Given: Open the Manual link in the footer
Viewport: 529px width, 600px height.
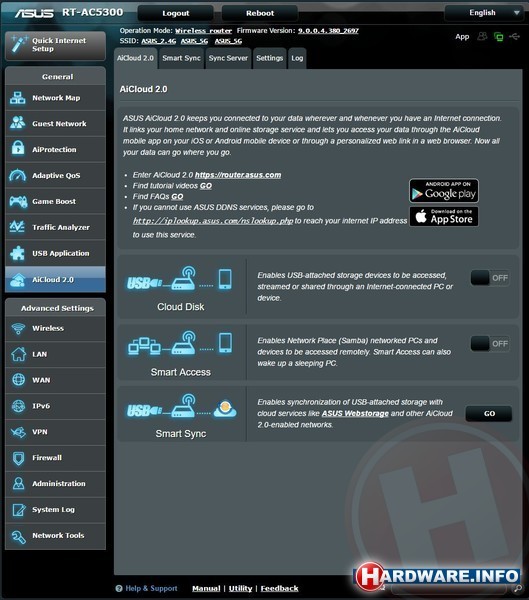Looking at the screenshot, I should coord(206,589).
